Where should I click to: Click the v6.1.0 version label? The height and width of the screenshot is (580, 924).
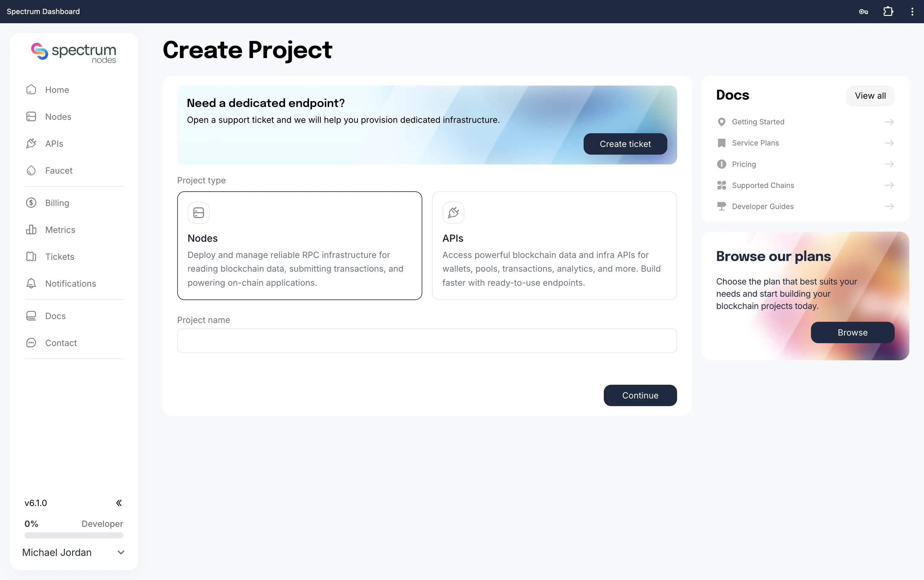[x=36, y=503]
